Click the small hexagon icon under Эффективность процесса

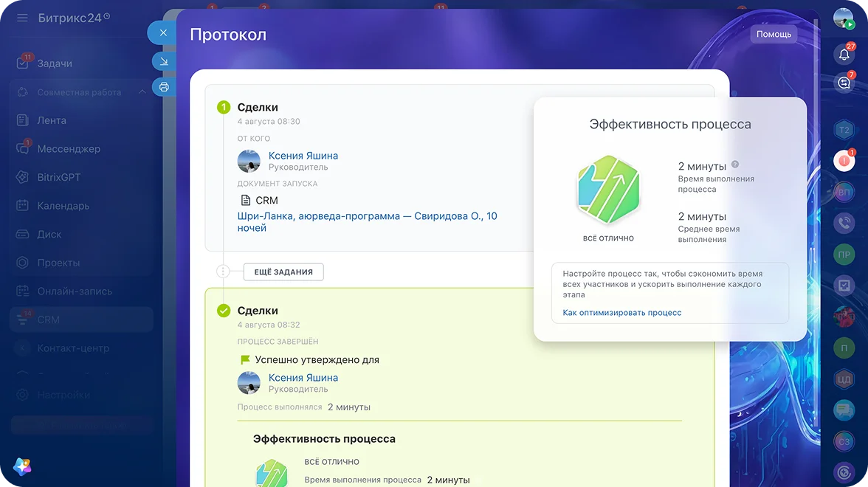[x=272, y=474]
